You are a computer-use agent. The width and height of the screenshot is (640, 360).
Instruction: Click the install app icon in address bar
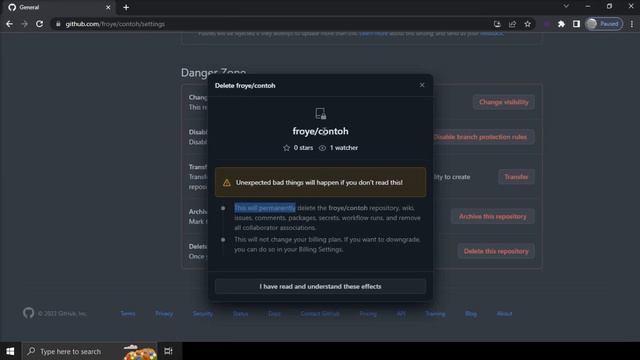click(x=497, y=24)
